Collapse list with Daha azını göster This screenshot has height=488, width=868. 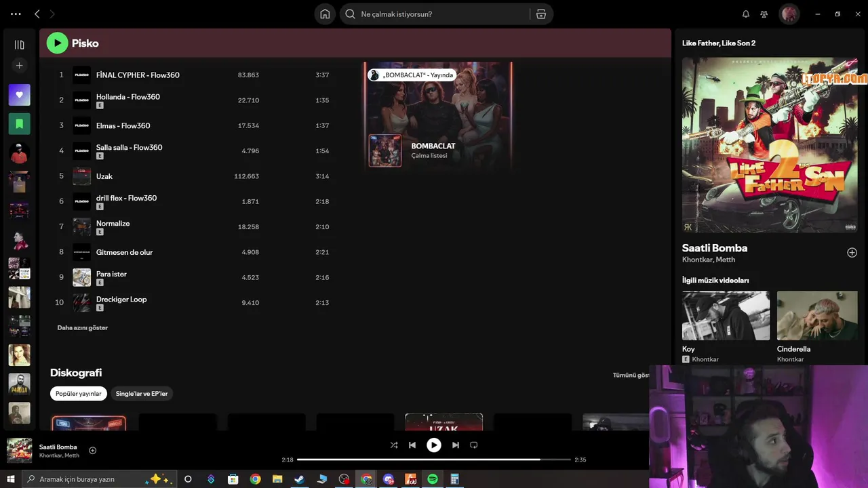pos(83,327)
